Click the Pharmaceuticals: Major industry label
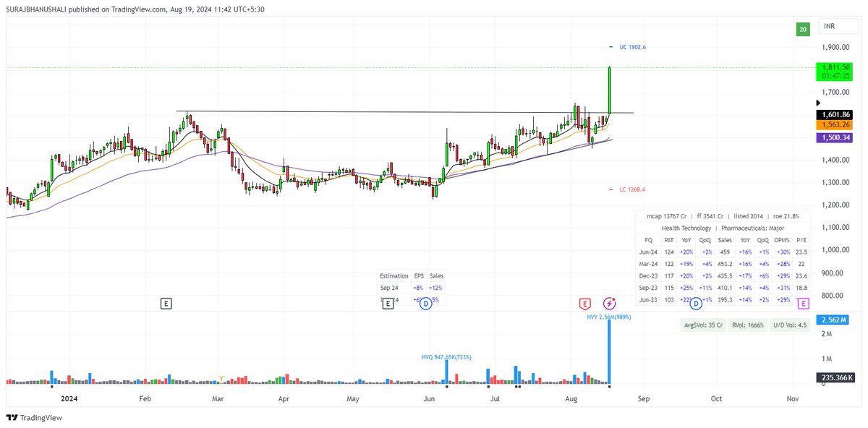 (x=754, y=228)
